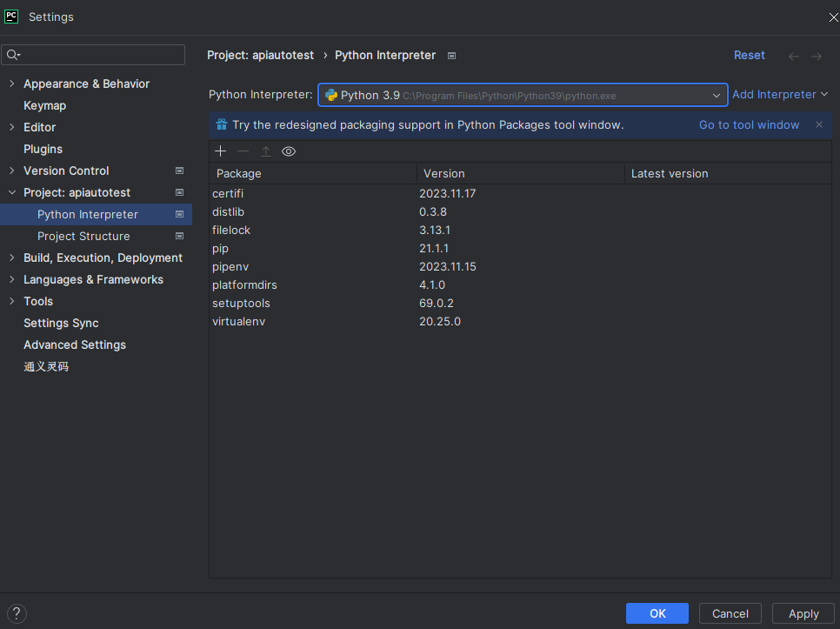Toggle early release versions with the eye icon
The height and width of the screenshot is (629, 840).
coord(289,151)
